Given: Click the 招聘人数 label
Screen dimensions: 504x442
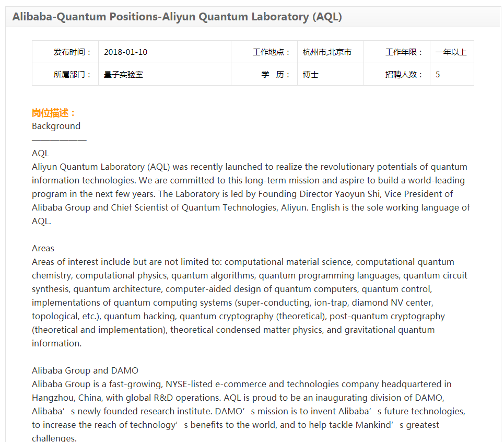Looking at the screenshot, I should tap(404, 75).
